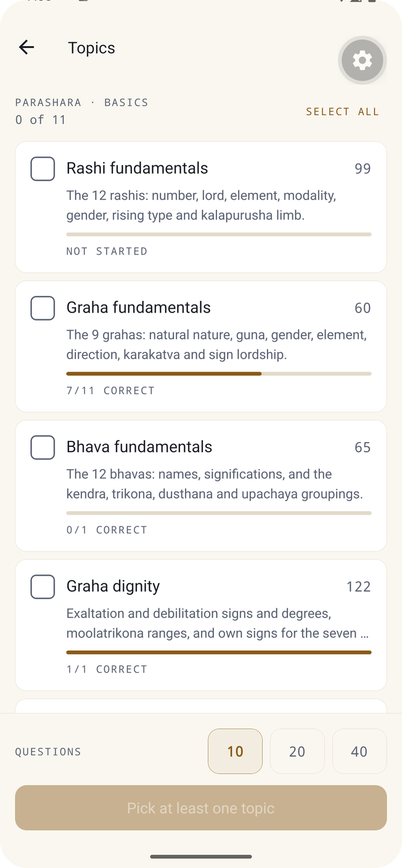This screenshot has height=868, width=402.
Task: Tap the Rashi fundamentals NOT STARTED label
Action: [x=107, y=251]
